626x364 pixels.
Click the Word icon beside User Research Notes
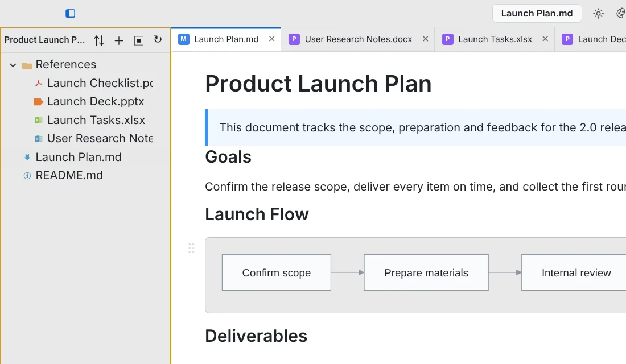[39, 139]
